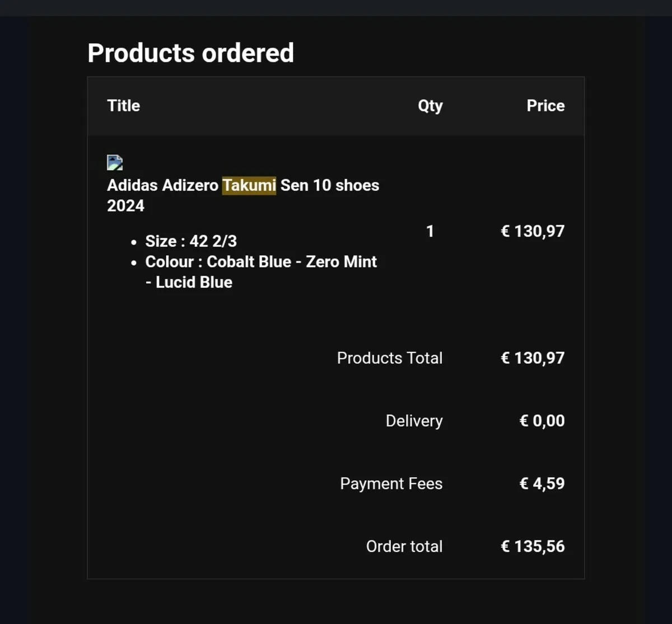Click the Delivery label
Screen dimensions: 672x624
point(414,421)
